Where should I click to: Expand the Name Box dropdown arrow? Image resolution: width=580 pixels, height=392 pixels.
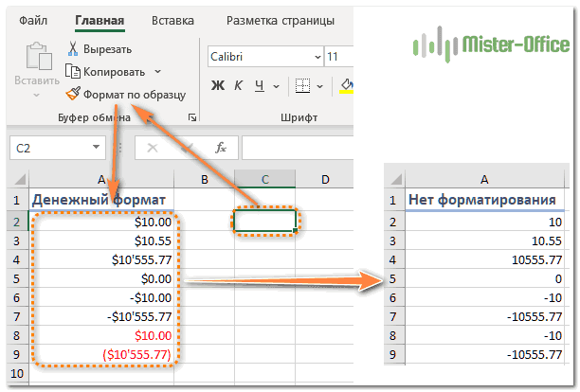coord(97,148)
